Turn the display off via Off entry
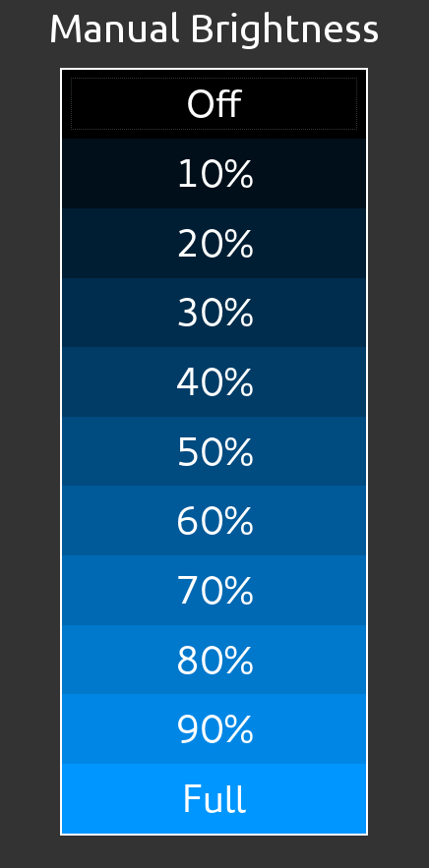This screenshot has height=868, width=429. (214, 104)
